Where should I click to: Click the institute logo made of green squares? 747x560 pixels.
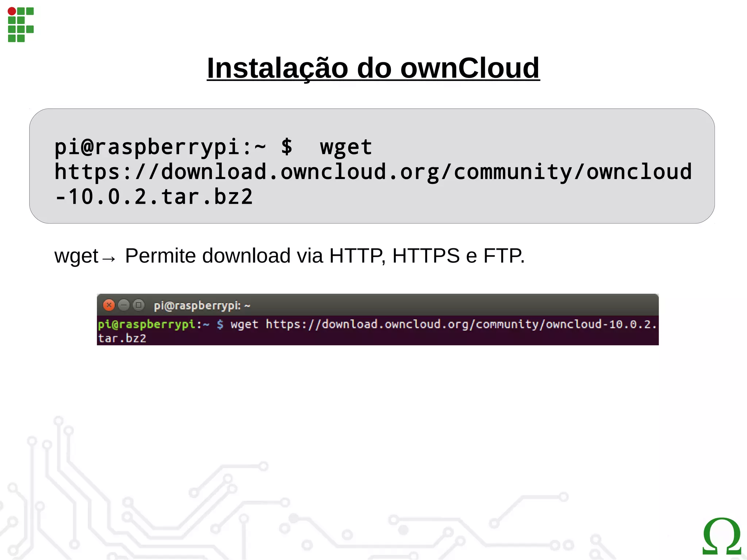coord(21,24)
